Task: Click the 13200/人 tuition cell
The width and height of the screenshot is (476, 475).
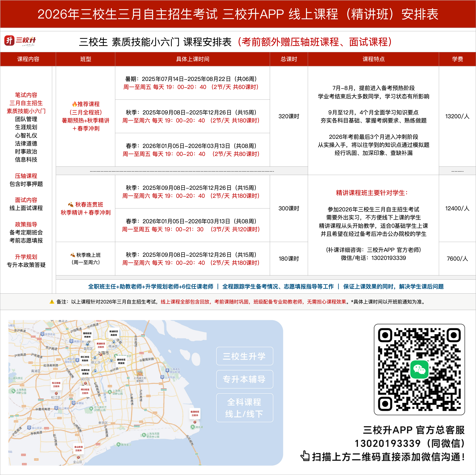Action: [457, 116]
